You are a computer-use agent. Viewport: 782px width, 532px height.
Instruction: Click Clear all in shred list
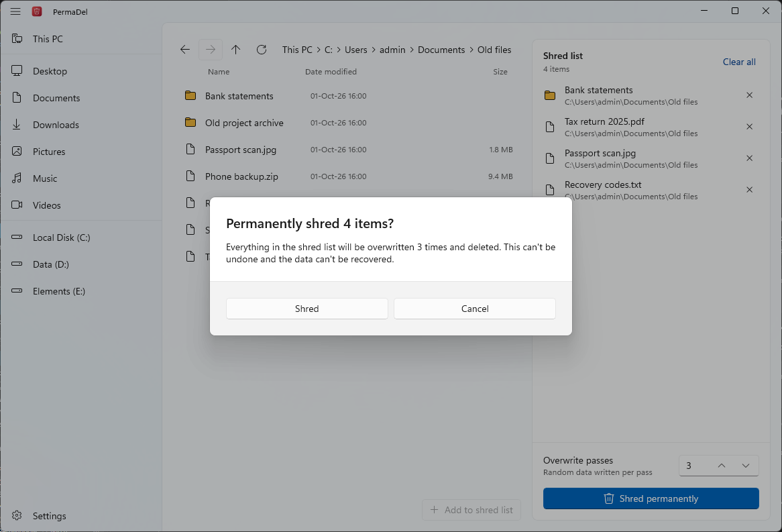[739, 62]
